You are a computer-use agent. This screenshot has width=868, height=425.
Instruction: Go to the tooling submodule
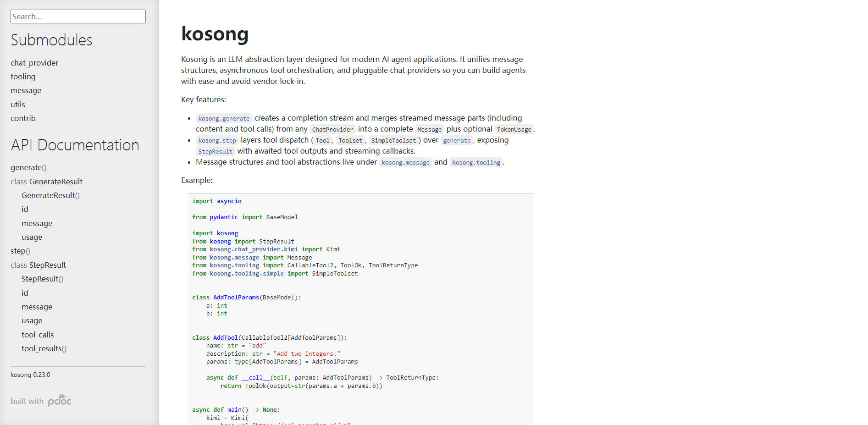click(23, 77)
